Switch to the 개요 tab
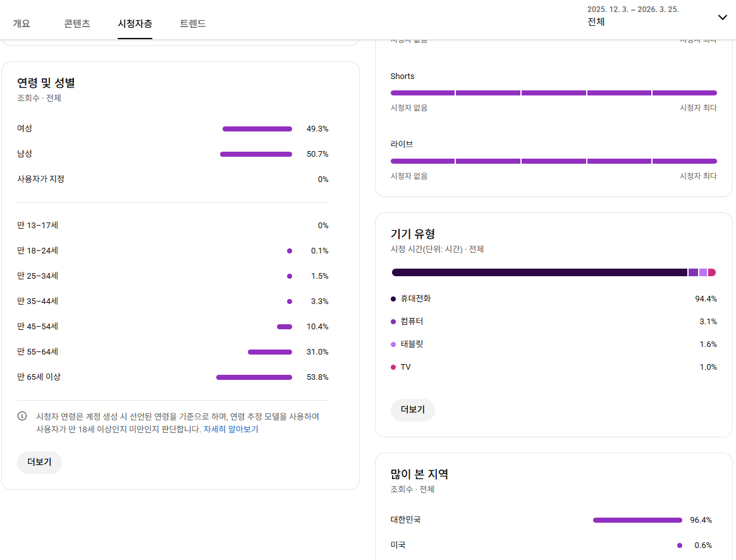736x560 pixels. point(21,23)
